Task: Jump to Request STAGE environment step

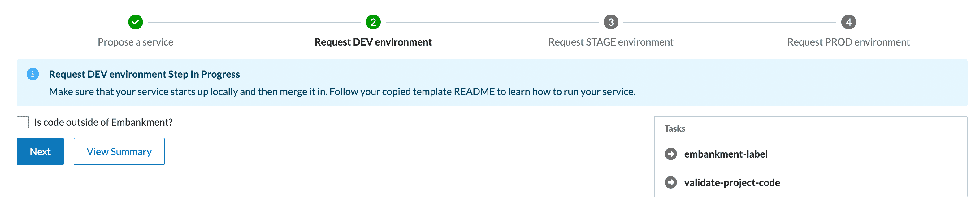Action: 611,42
